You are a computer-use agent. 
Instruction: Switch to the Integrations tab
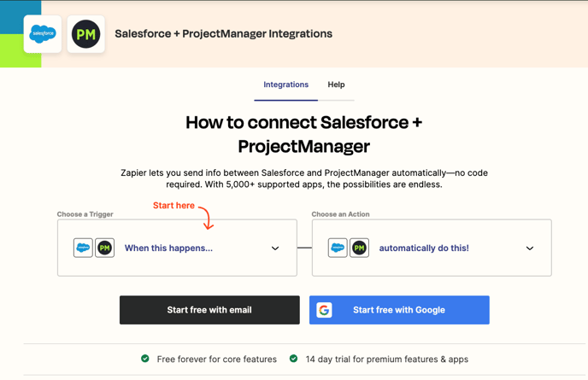(285, 85)
